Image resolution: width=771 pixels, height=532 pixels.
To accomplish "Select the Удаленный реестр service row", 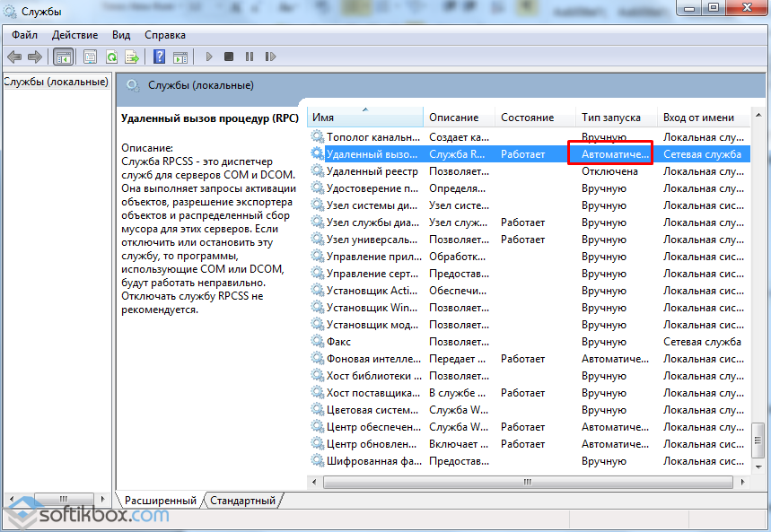I will click(x=372, y=171).
